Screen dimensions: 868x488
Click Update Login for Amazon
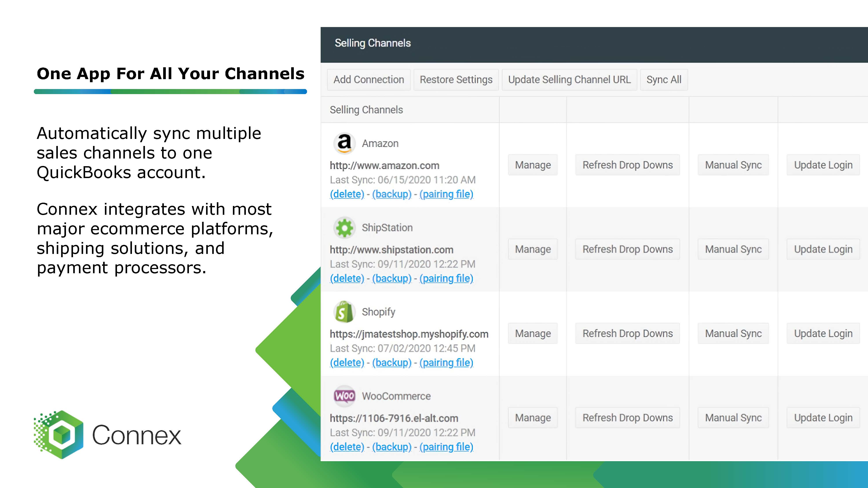click(x=823, y=165)
